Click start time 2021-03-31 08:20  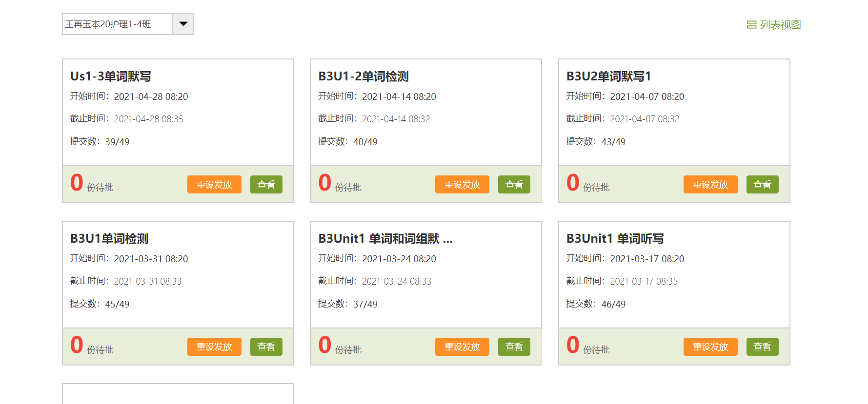151,259
